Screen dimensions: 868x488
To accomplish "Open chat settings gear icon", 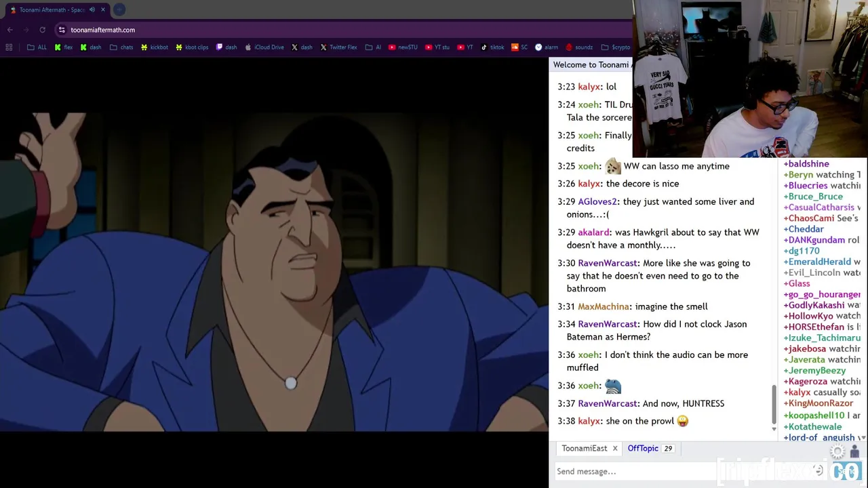I will click(x=838, y=453).
